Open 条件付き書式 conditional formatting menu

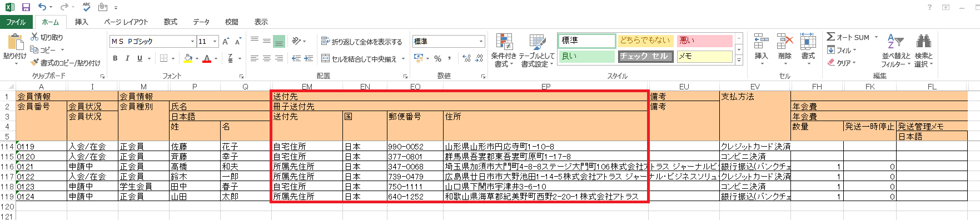pyautogui.click(x=504, y=50)
